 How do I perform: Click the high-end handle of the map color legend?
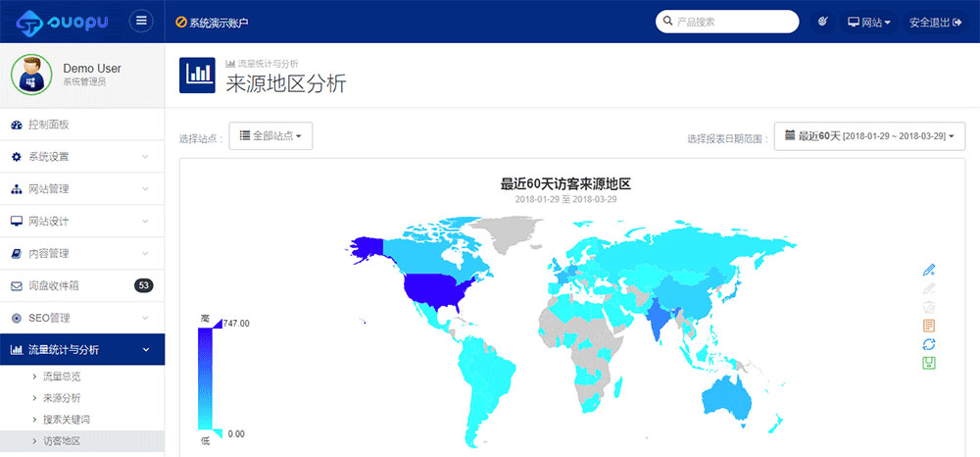tap(218, 323)
